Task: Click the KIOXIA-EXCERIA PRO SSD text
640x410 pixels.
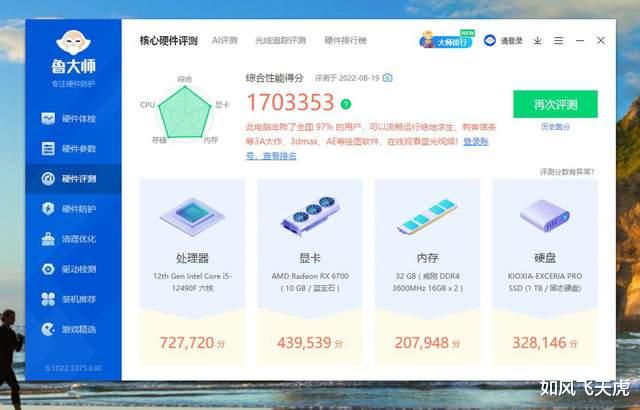Action: point(545,282)
